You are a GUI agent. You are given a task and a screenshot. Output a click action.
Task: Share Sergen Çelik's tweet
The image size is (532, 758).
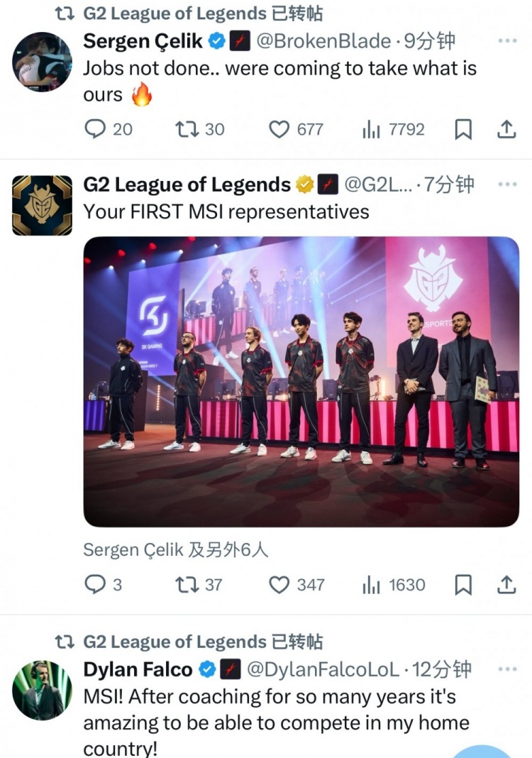(506, 129)
